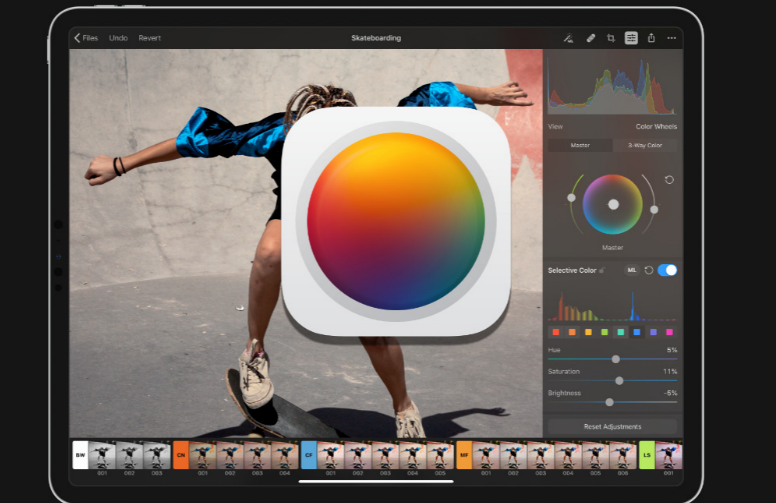Select the purple selective color swatch
The width and height of the screenshot is (776, 503).
pyautogui.click(x=653, y=332)
